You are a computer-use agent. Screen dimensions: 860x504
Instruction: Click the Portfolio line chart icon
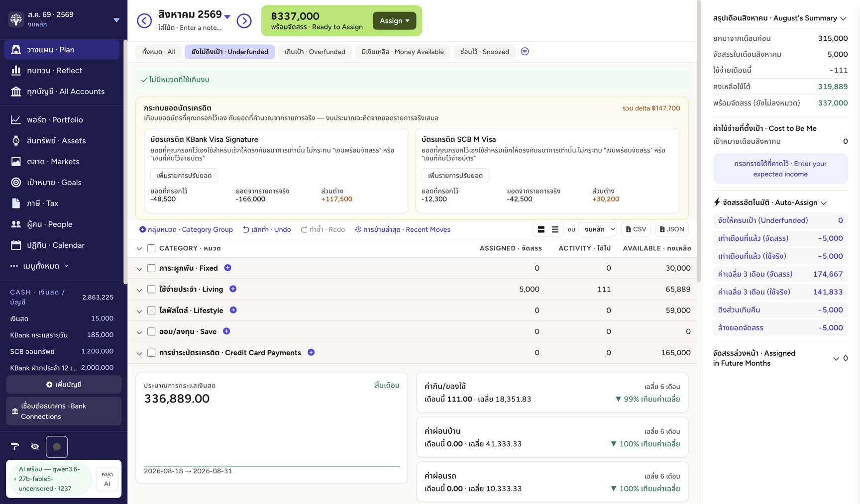[16, 120]
